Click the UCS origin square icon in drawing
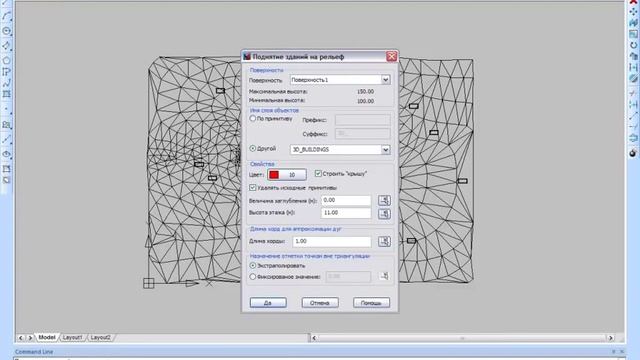 [149, 283]
